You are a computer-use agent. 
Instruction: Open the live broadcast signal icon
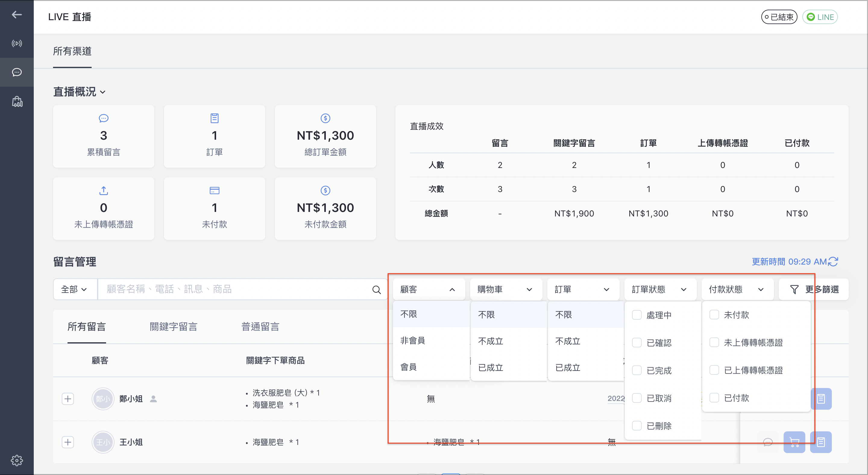17,43
